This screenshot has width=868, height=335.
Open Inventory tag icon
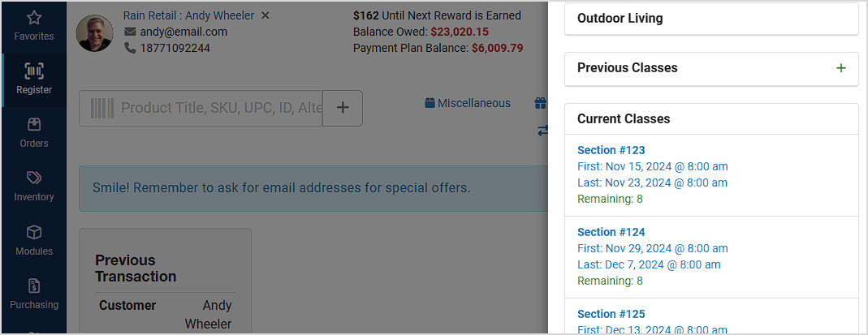(34, 178)
